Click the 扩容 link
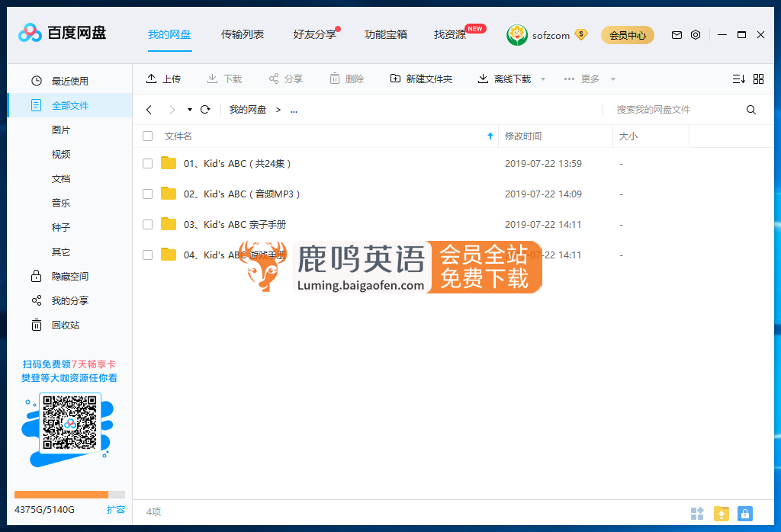 116,510
